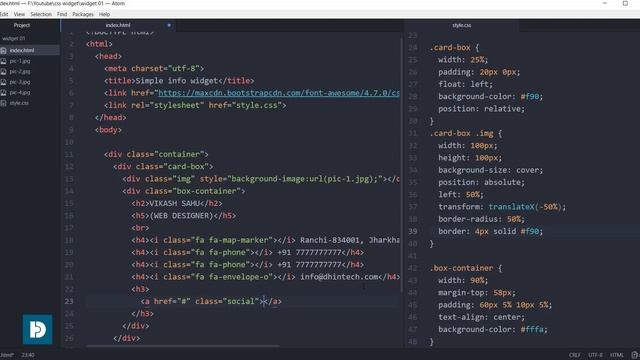Viewport: 640px width, 360px height.
Task: Open the Help menu
Action: [104, 14]
